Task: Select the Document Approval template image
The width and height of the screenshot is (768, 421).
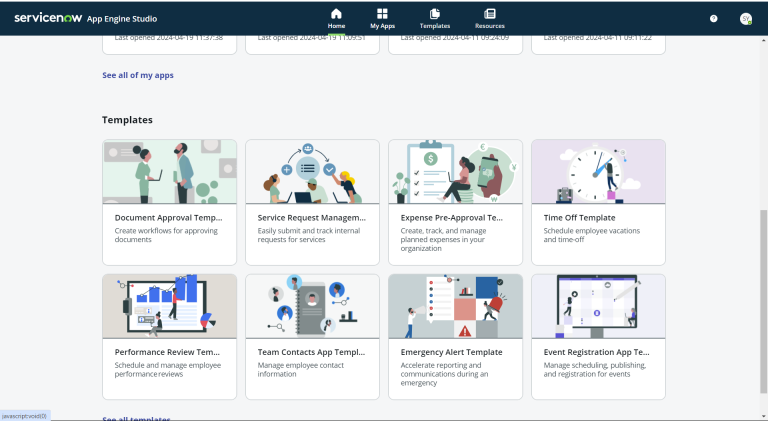Action: 169,171
